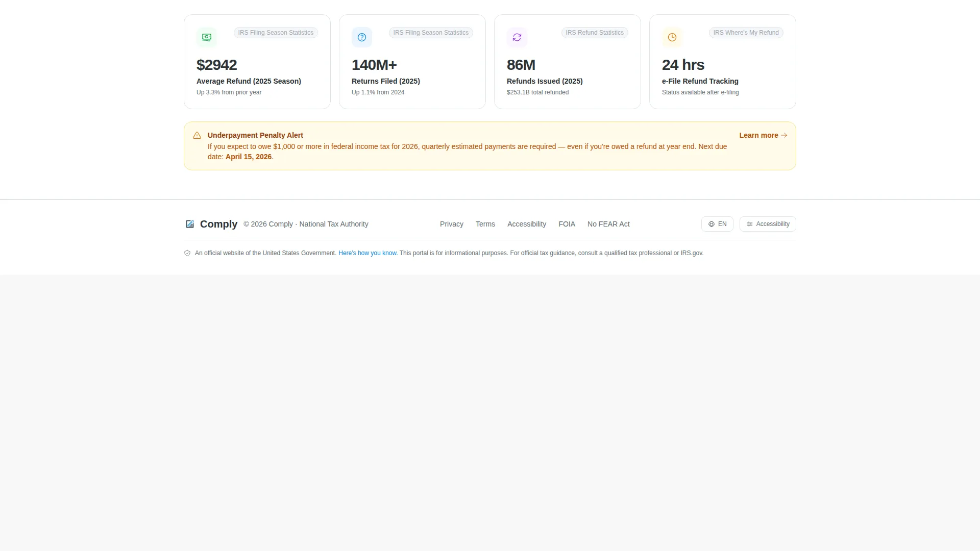Click the Returns Filed (2025) label
Viewport: 980px width, 551px height.
pyautogui.click(x=386, y=81)
